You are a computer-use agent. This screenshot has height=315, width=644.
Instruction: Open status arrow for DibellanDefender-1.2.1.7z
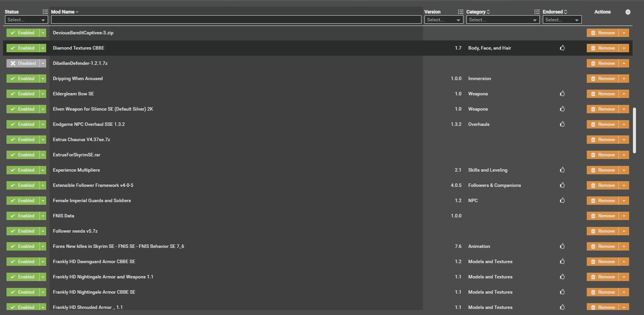tap(43, 63)
